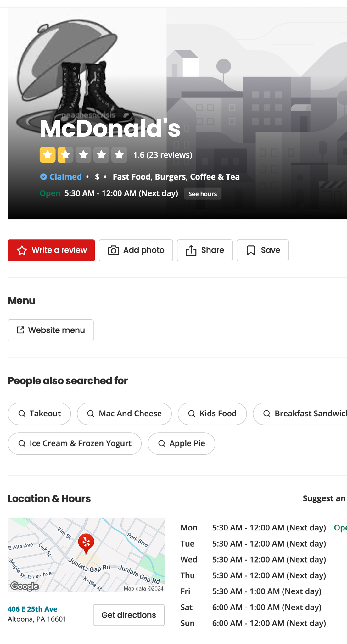Click See hours button in header

(x=203, y=194)
